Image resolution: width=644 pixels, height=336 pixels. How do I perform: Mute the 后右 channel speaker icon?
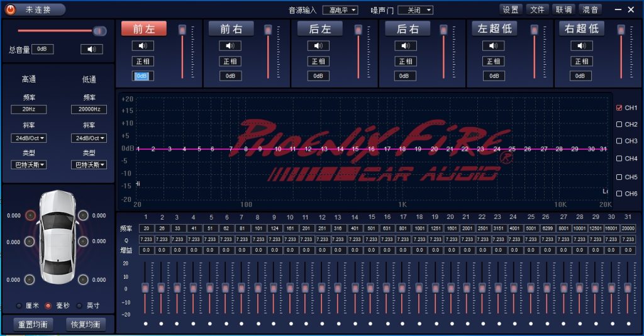pyautogui.click(x=406, y=45)
